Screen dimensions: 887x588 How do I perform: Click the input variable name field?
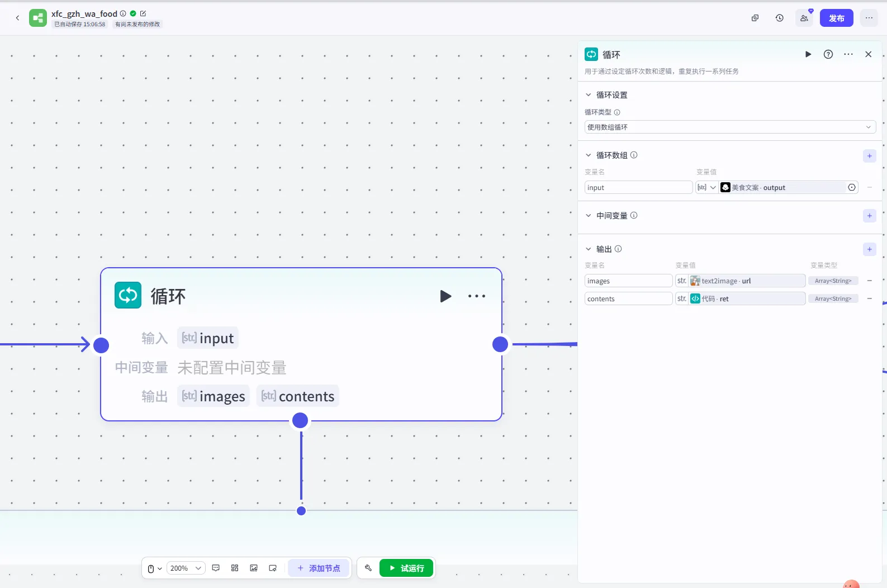pyautogui.click(x=639, y=187)
